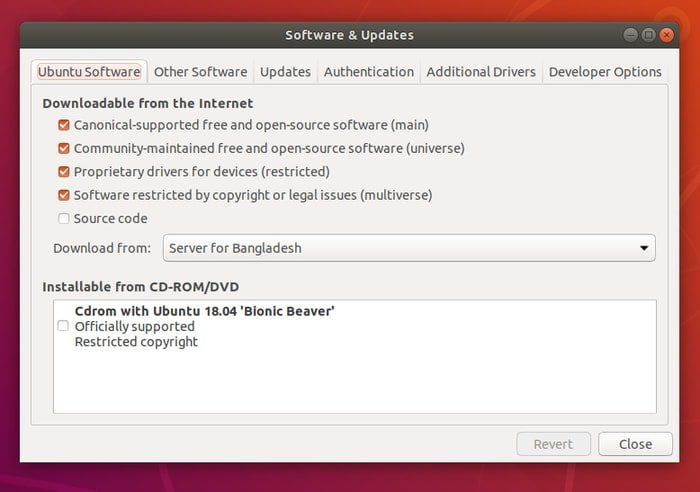700x492 pixels.
Task: Uncheck Canonical-supported software (main) checkbox
Action: point(64,125)
